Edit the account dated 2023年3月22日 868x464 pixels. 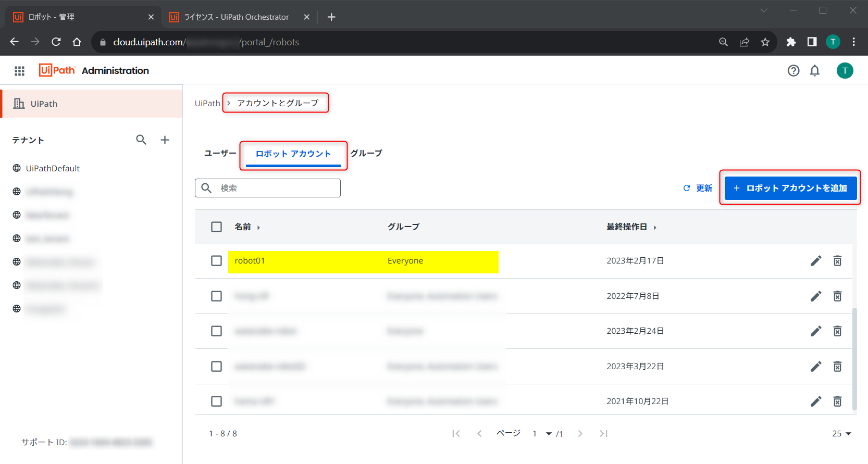click(816, 367)
